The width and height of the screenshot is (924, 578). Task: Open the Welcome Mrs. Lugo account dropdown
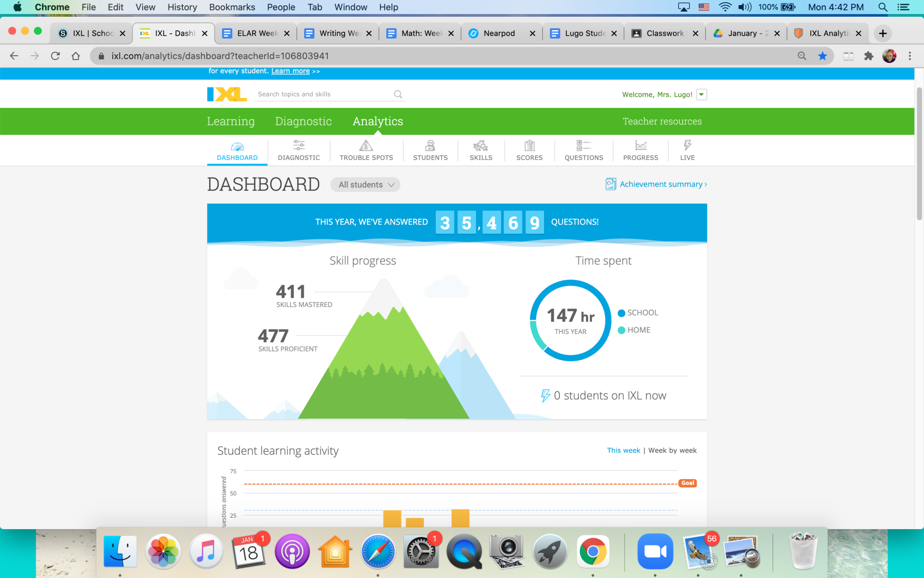tap(701, 94)
